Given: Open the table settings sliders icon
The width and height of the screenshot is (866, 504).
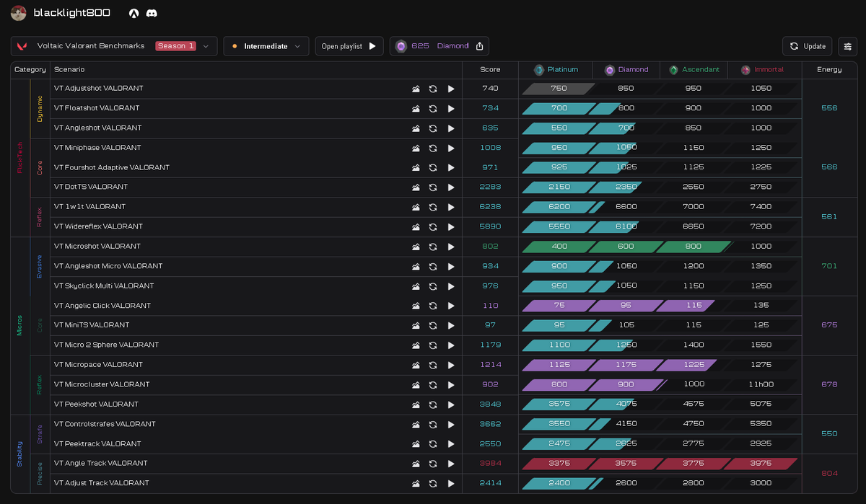Looking at the screenshot, I should point(847,46).
